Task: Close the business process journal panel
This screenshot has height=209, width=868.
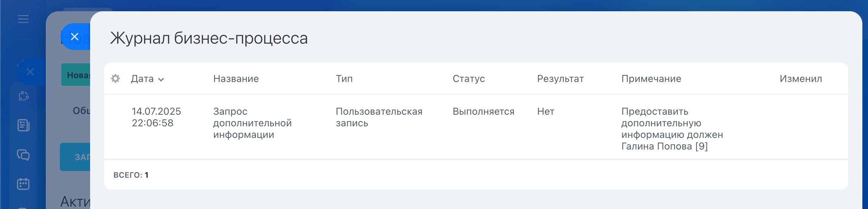Action: click(x=75, y=37)
